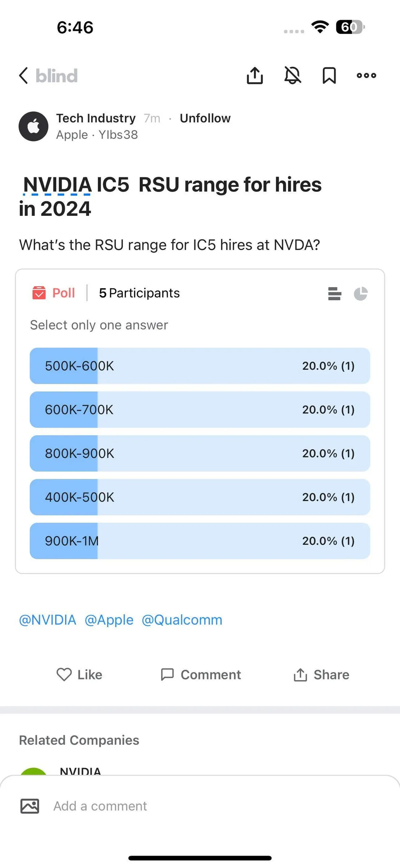Image resolution: width=400 pixels, height=868 pixels.
Task: Open the @NVIDIA company tag
Action: (x=47, y=620)
